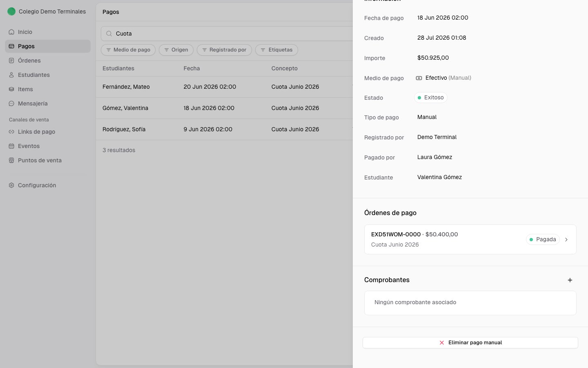Click the Fecha column header
This screenshot has height=368, width=588.
[192, 68]
